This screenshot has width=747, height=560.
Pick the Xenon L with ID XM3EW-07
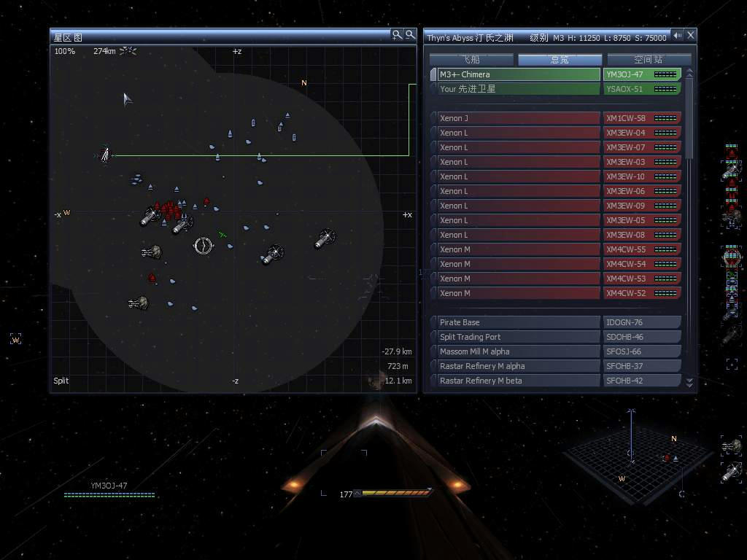pyautogui.click(x=555, y=147)
